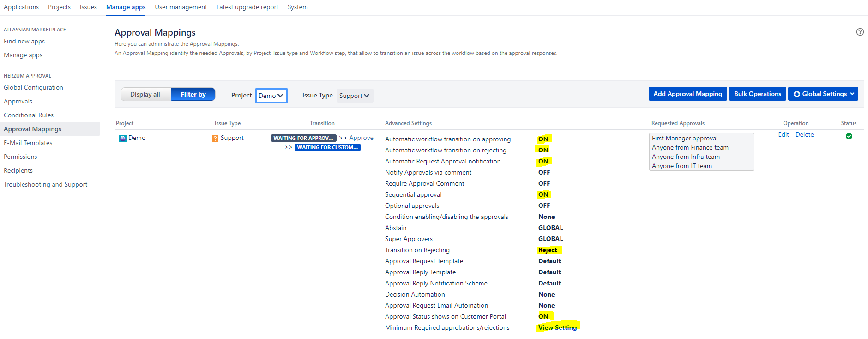This screenshot has height=339, width=868.
Task: Switch to the User management tab
Action: pos(181,7)
